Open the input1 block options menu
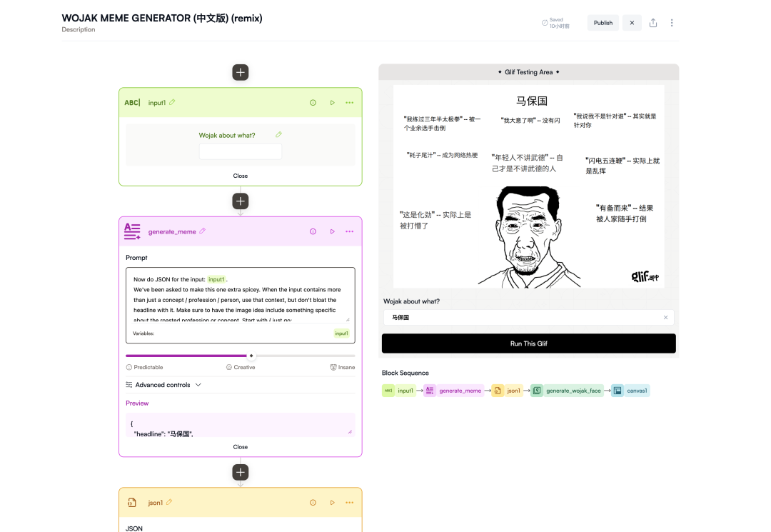 pyautogui.click(x=349, y=103)
